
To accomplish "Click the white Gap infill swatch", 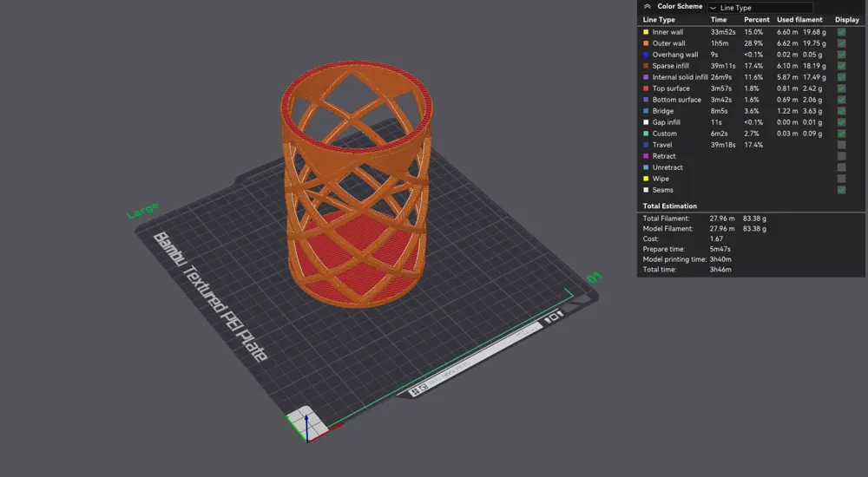I will 646,122.
